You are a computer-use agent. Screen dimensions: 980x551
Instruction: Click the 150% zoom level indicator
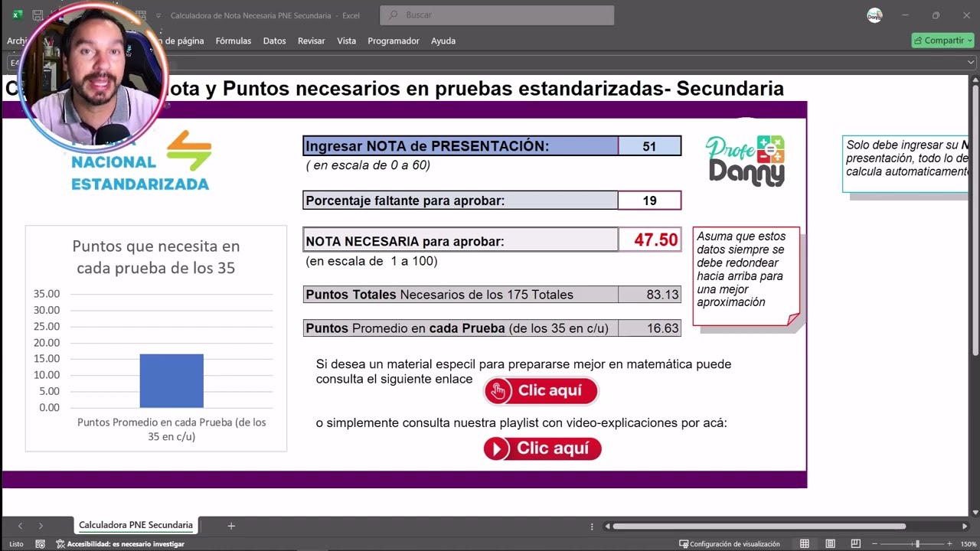coord(969,544)
